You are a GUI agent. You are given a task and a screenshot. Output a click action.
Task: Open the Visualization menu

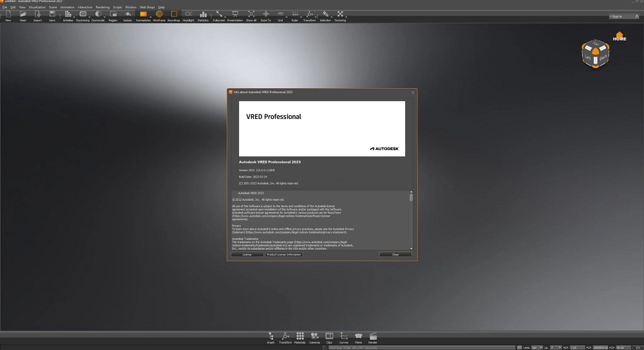37,7
